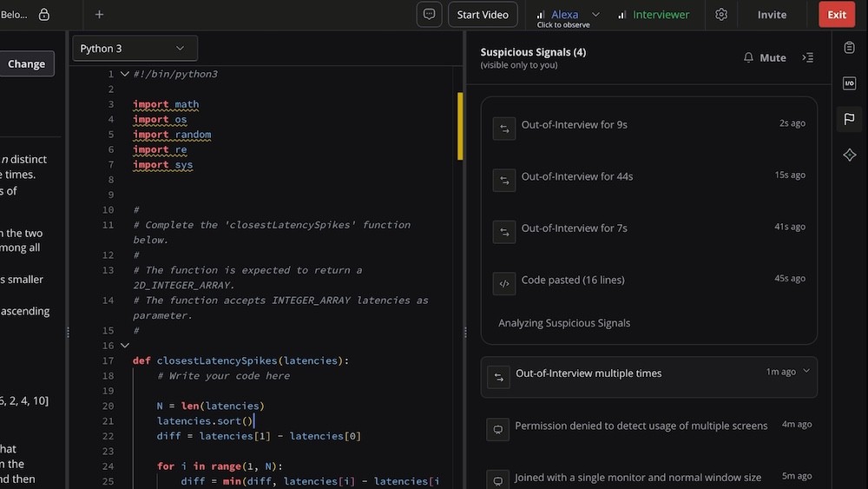Start the video call

[x=483, y=15]
